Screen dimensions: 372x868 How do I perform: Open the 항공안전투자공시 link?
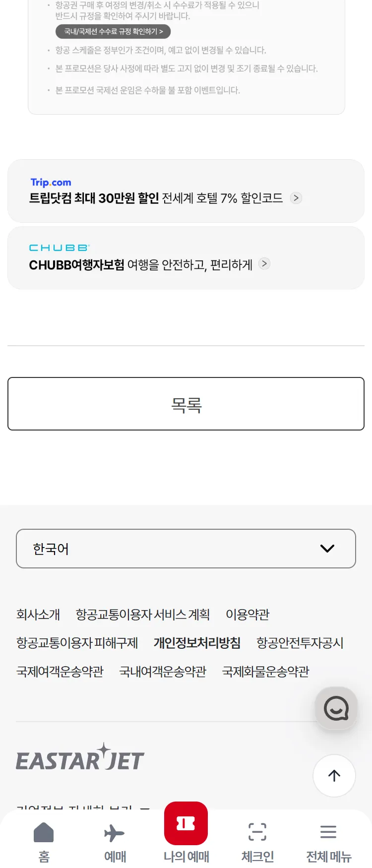pos(300,643)
